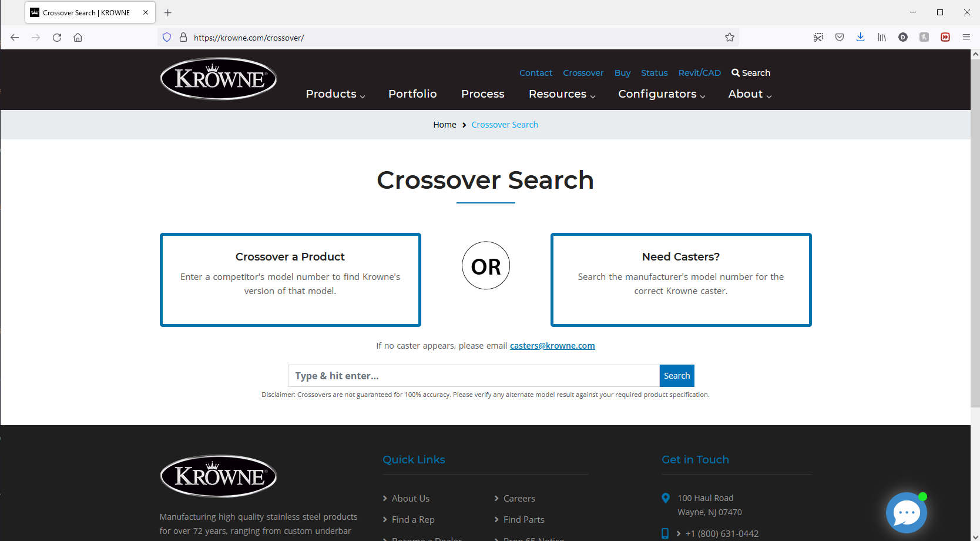Click the red extension icon
The width and height of the screenshot is (980, 541).
click(x=945, y=37)
